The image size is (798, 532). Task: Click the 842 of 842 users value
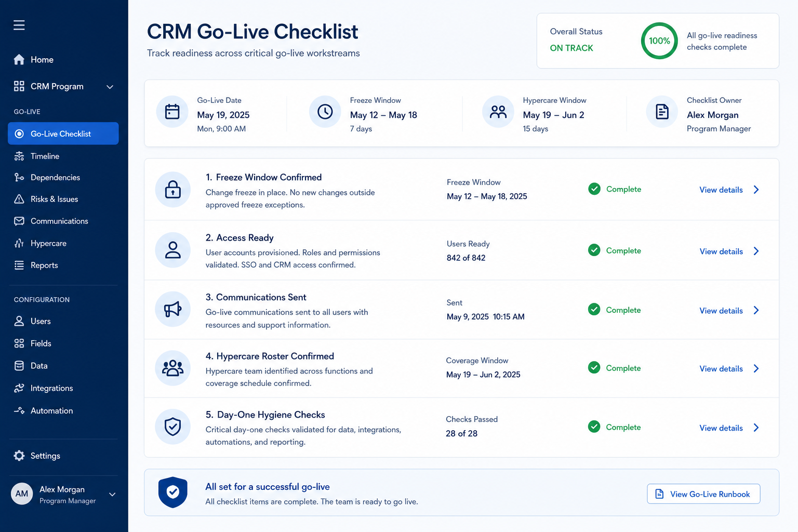[466, 258]
